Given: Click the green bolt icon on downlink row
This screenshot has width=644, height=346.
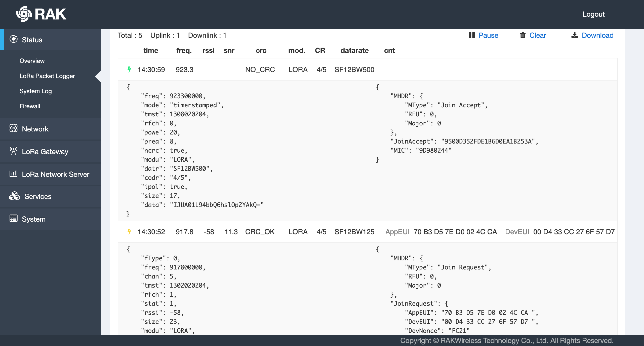Looking at the screenshot, I should point(129,70).
